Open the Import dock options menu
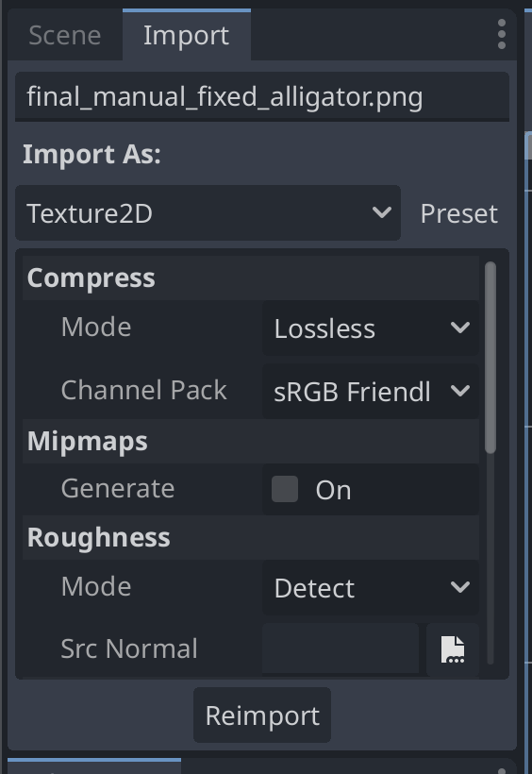This screenshot has width=532, height=774. (x=502, y=34)
